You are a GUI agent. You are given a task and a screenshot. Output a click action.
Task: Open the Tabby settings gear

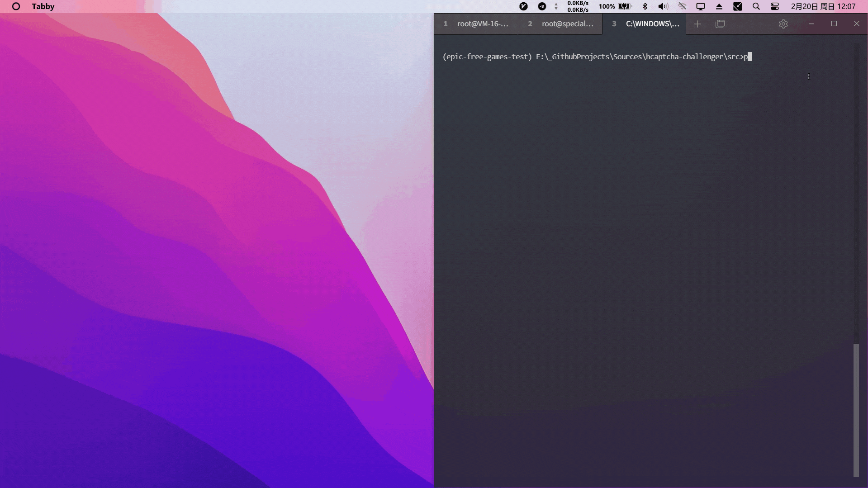[x=783, y=24]
